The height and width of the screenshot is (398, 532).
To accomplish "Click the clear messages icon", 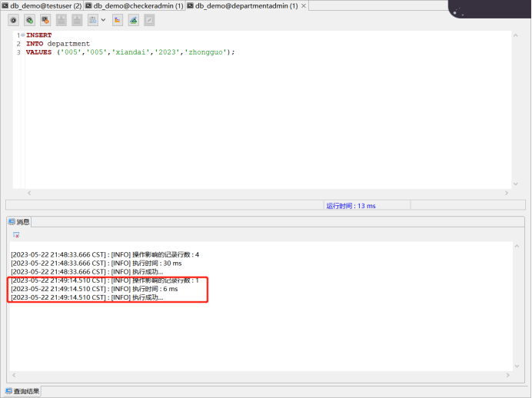I will click(16, 234).
